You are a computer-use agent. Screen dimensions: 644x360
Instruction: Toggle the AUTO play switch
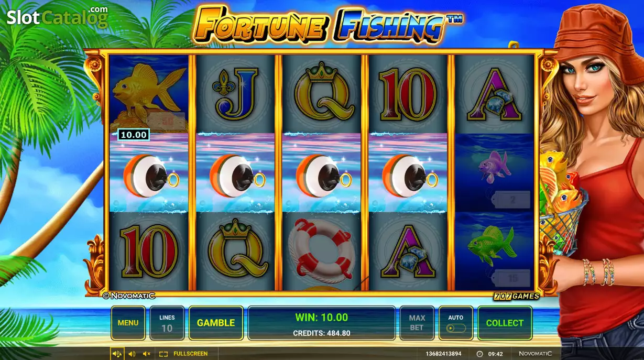(455, 329)
